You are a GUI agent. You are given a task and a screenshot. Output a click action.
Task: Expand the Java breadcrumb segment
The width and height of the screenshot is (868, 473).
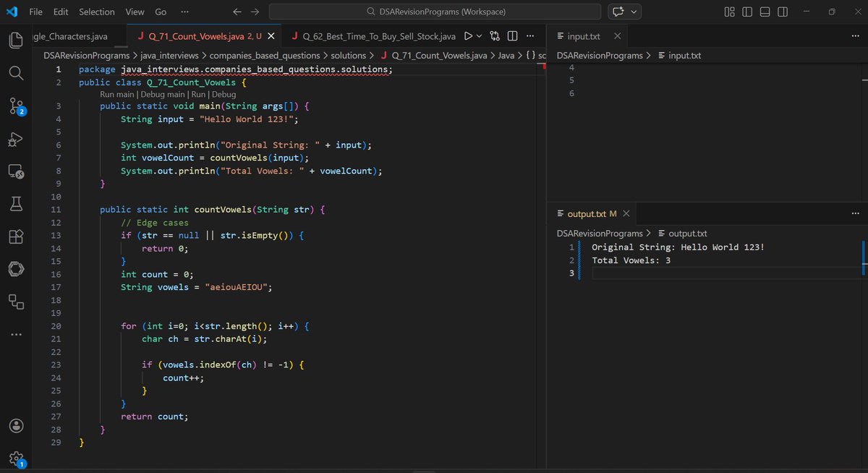tap(505, 55)
